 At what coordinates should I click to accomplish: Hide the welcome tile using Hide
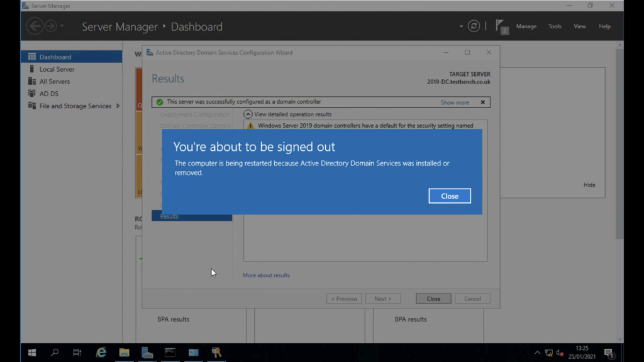pos(589,185)
